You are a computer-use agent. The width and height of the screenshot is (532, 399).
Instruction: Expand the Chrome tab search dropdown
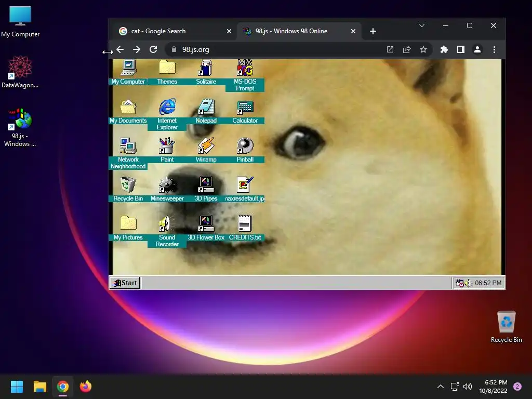422,25
